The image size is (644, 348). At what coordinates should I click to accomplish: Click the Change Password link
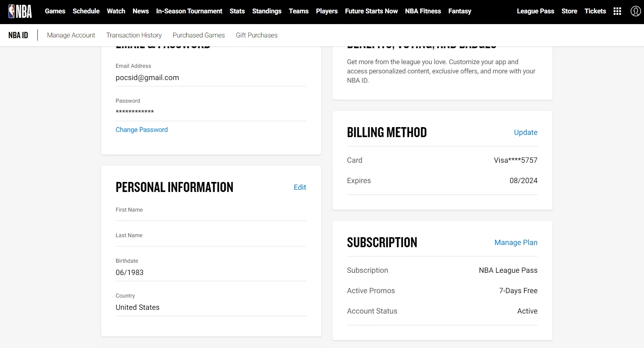(x=142, y=130)
